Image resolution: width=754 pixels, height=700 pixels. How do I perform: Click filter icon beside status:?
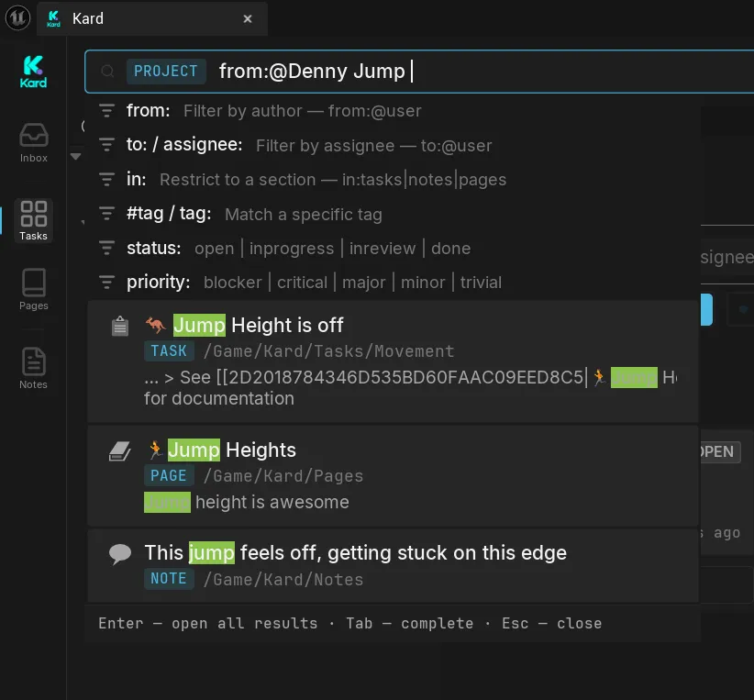click(x=106, y=249)
